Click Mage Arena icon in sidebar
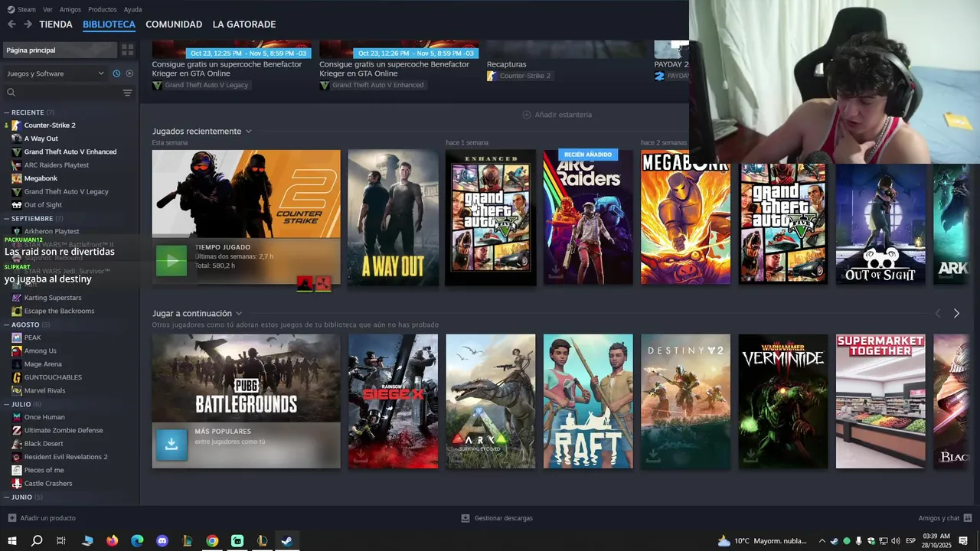Image resolution: width=980 pixels, height=551 pixels. pos(17,364)
